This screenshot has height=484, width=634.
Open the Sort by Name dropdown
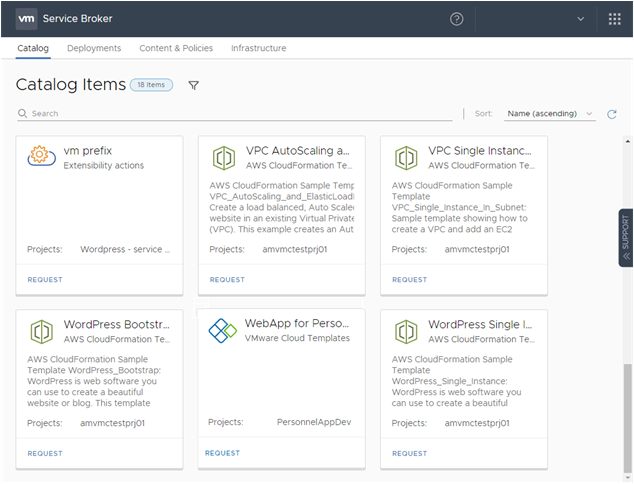click(x=549, y=114)
